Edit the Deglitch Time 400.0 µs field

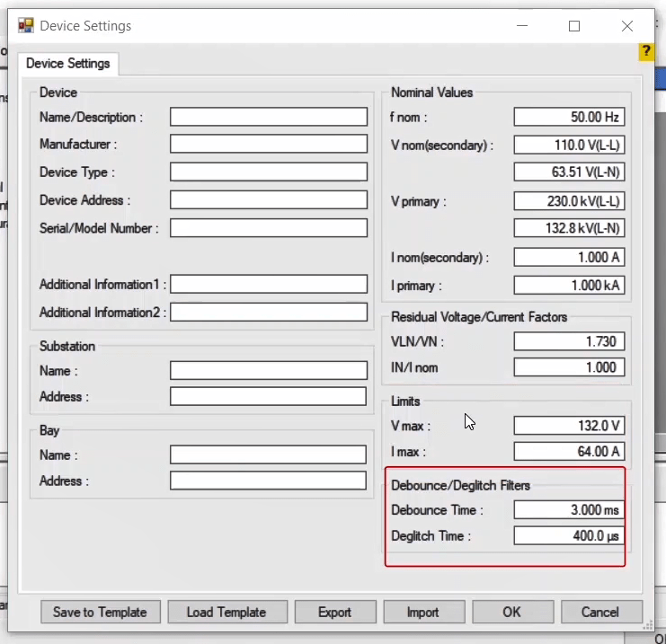coord(569,535)
